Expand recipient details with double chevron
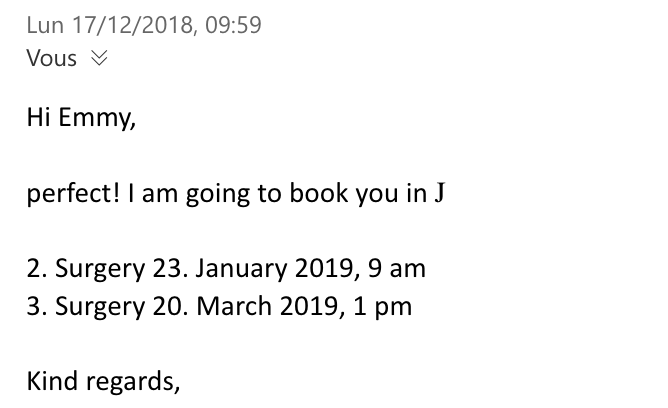The height and width of the screenshot is (408, 668). pyautogui.click(x=99, y=58)
